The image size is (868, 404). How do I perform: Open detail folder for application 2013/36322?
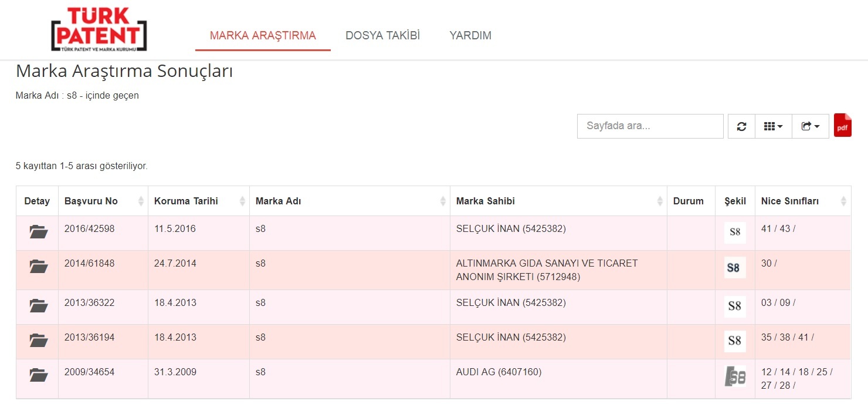point(38,305)
